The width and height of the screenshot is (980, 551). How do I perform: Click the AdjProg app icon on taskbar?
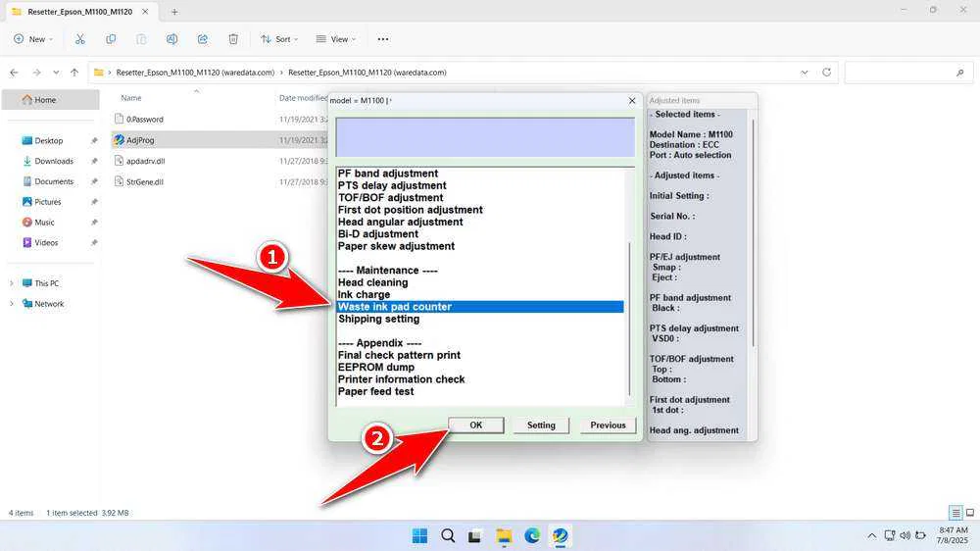[x=560, y=536]
